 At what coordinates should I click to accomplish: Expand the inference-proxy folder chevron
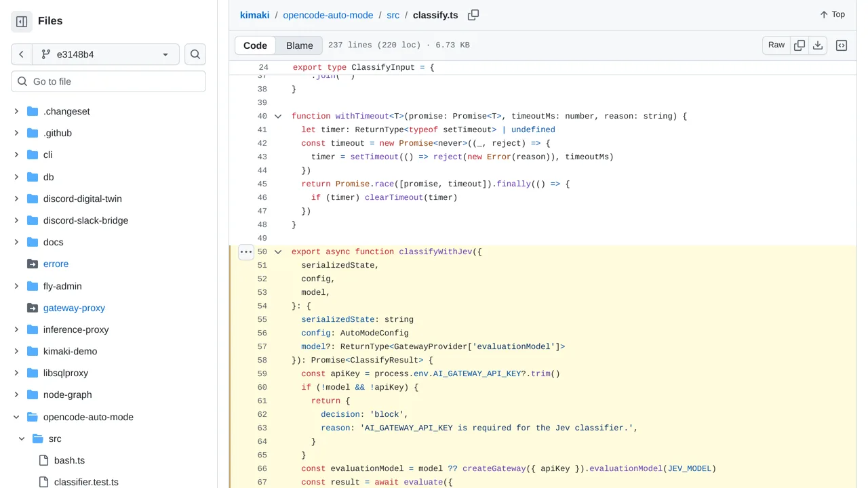click(16, 329)
